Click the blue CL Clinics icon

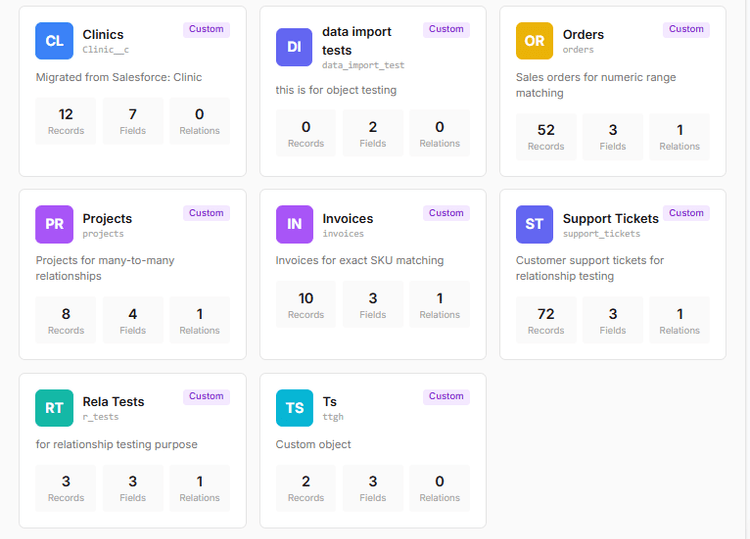click(x=54, y=41)
